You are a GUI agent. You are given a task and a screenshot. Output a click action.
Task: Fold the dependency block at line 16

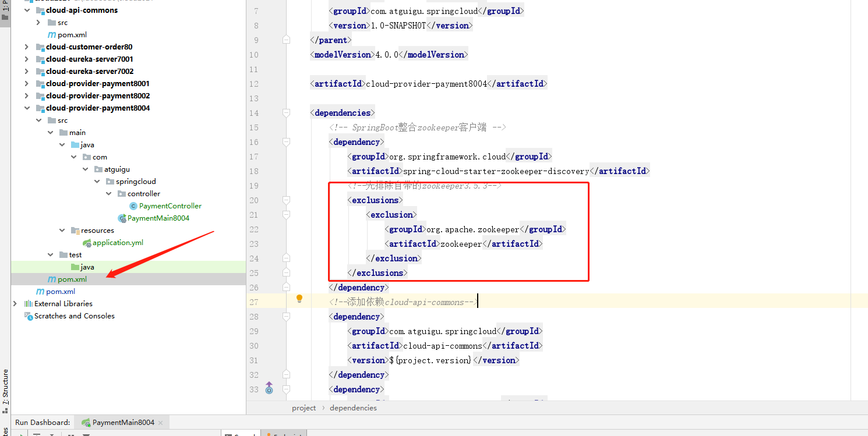286,142
